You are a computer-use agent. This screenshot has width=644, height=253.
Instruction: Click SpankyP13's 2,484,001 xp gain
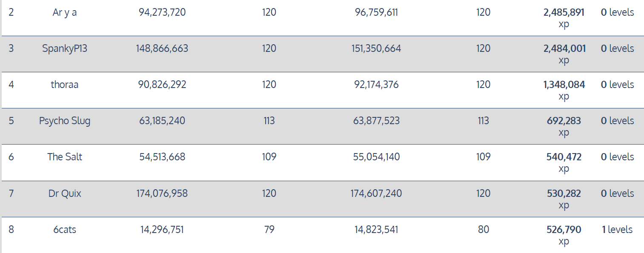coord(564,49)
